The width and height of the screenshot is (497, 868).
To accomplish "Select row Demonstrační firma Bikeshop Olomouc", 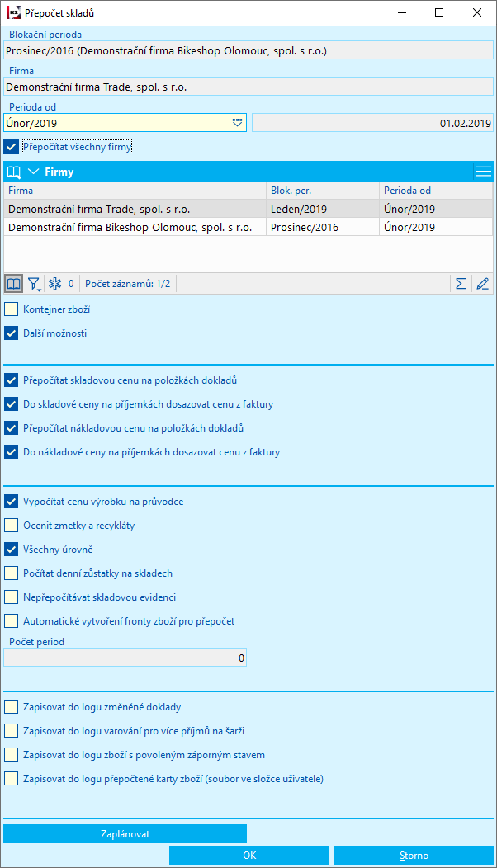I will click(248, 227).
